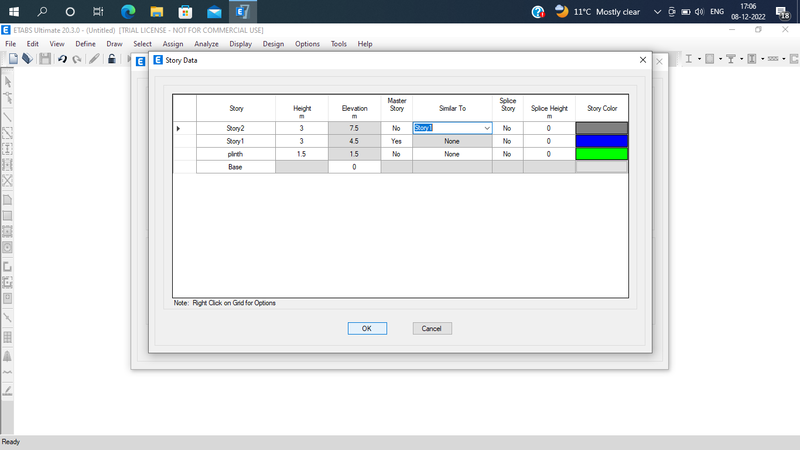Click the Windows Start button
This screenshot has width=800, height=450.
pos(14,11)
